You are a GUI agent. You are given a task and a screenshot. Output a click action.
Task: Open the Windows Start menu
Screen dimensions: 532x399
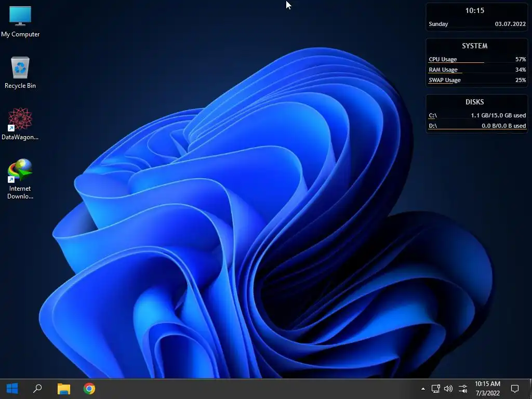tap(12, 389)
